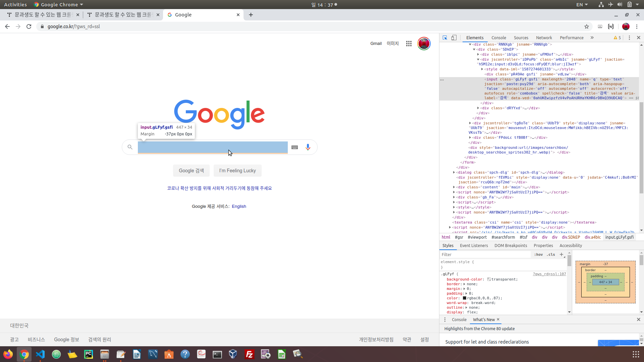The width and height of the screenshot is (644, 362).
Task: Expand the div class content node
Action: pyautogui.click(x=454, y=187)
